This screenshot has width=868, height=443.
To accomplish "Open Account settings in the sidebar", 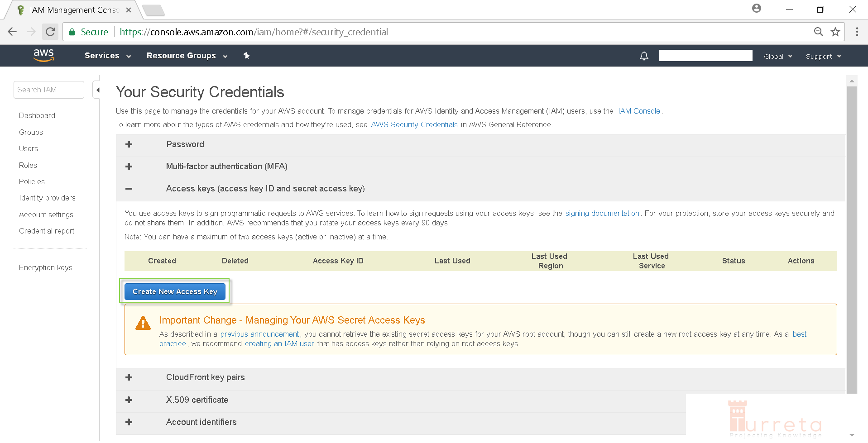I will [46, 214].
